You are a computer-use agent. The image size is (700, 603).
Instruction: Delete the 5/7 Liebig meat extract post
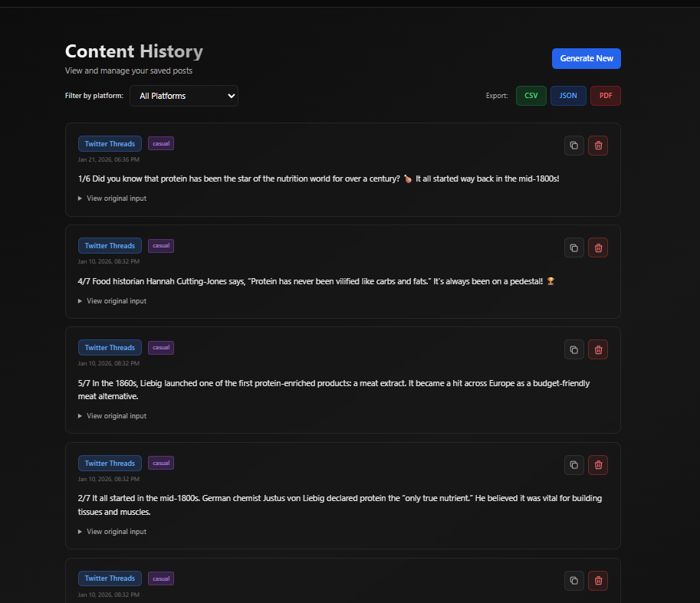click(598, 349)
